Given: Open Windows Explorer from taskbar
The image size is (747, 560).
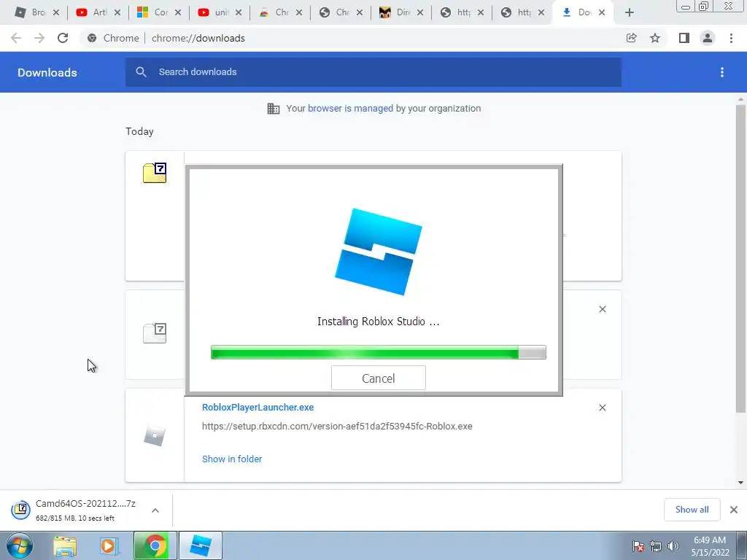Looking at the screenshot, I should point(65,545).
